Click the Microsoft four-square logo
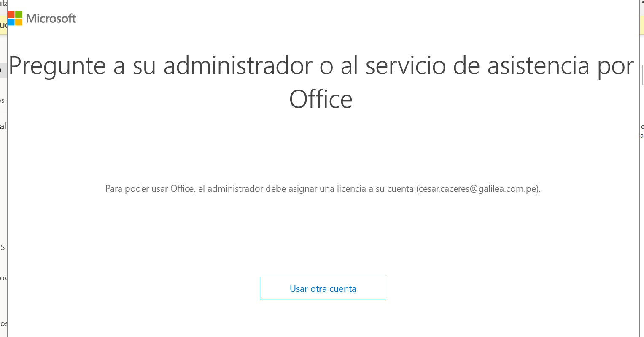Image resolution: width=644 pixels, height=337 pixels. 15,18
